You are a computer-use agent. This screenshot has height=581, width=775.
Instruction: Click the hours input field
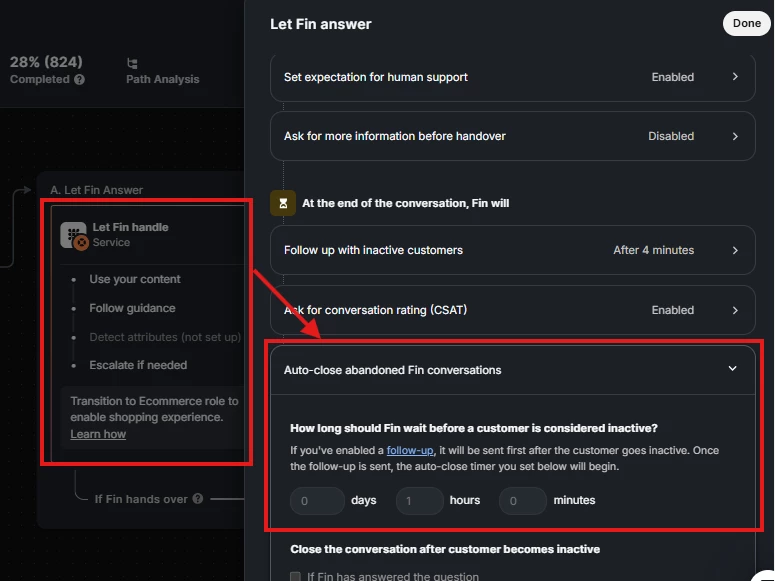click(420, 501)
